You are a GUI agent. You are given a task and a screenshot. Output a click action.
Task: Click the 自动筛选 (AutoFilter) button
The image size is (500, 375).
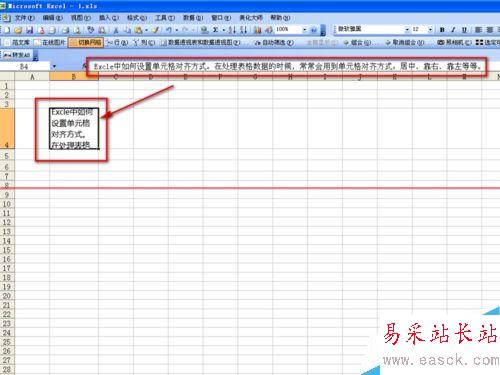pyautogui.click(x=274, y=43)
